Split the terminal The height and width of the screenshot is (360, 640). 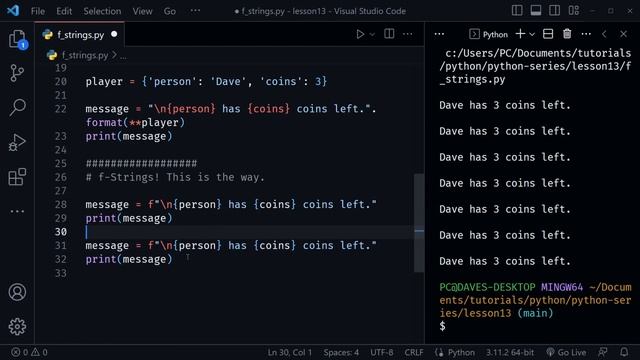(548, 34)
